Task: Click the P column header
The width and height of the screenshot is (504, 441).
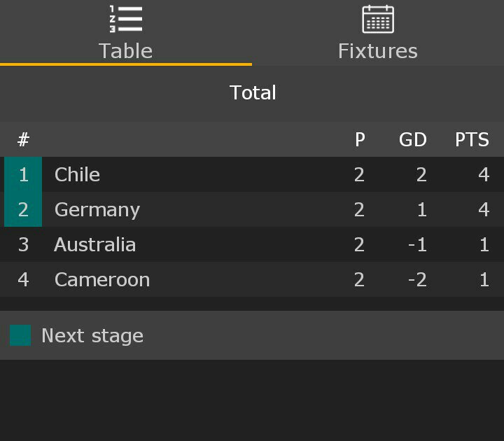Action: point(360,139)
